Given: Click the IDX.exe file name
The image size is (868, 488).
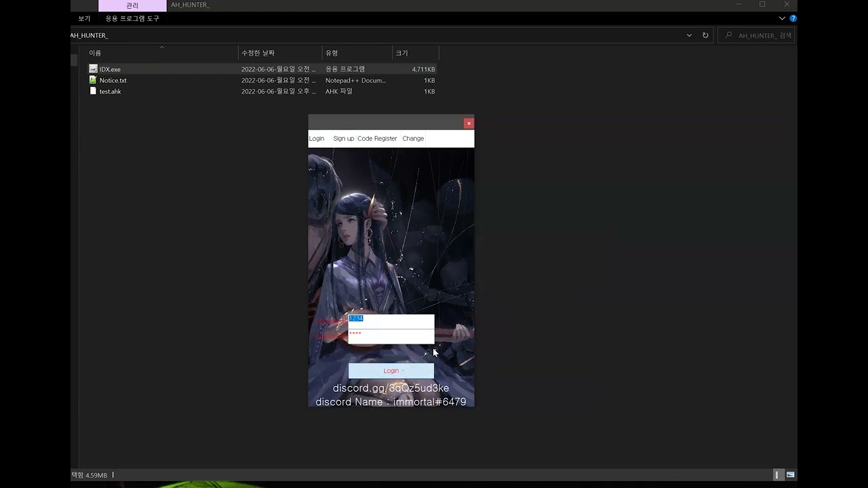Looking at the screenshot, I should coord(110,69).
